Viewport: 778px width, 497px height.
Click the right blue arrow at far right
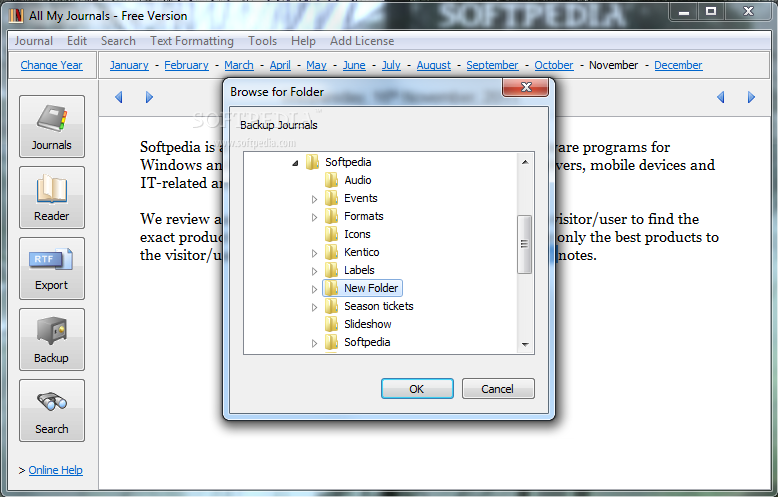(751, 97)
